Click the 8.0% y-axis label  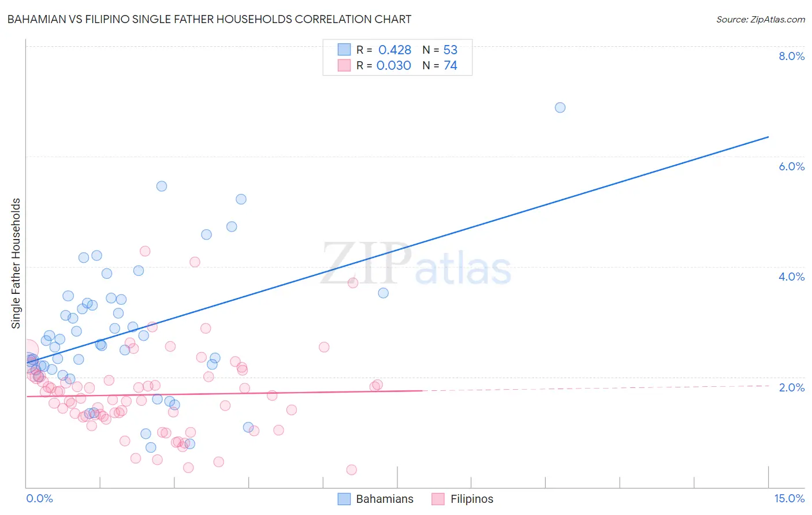[792, 56]
